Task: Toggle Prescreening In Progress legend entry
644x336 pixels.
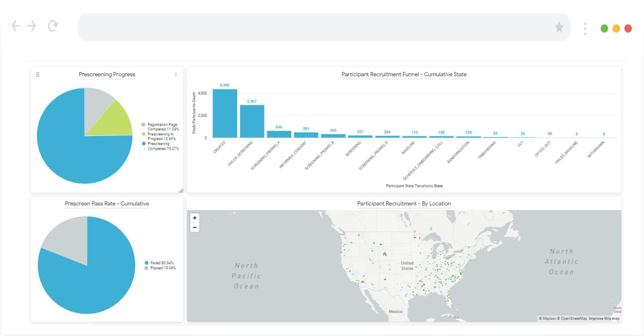Action: click(161, 137)
